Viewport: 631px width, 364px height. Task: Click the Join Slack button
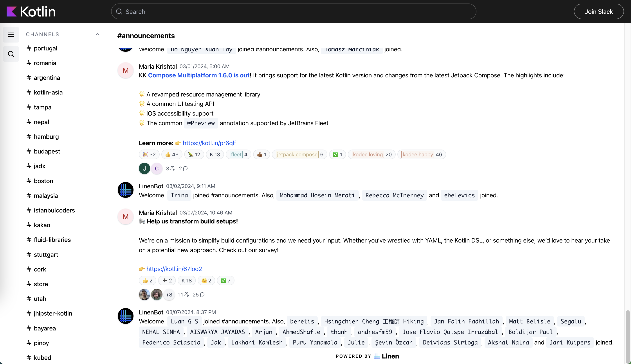tap(599, 11)
